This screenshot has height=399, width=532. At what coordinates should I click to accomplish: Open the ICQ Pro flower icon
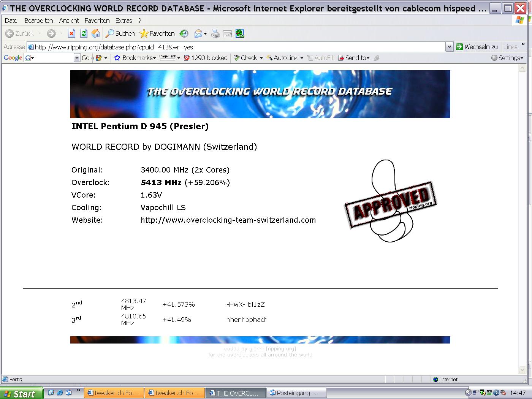coord(240,34)
